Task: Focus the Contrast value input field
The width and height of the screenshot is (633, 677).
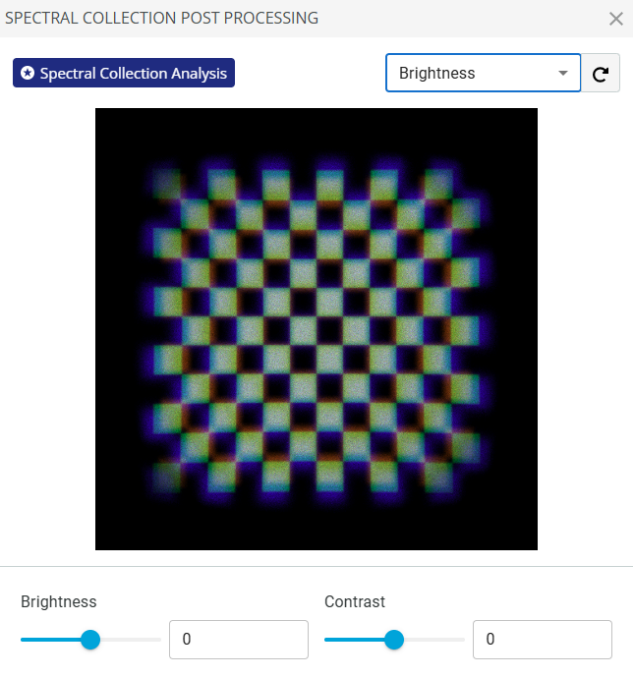Action: coord(542,639)
